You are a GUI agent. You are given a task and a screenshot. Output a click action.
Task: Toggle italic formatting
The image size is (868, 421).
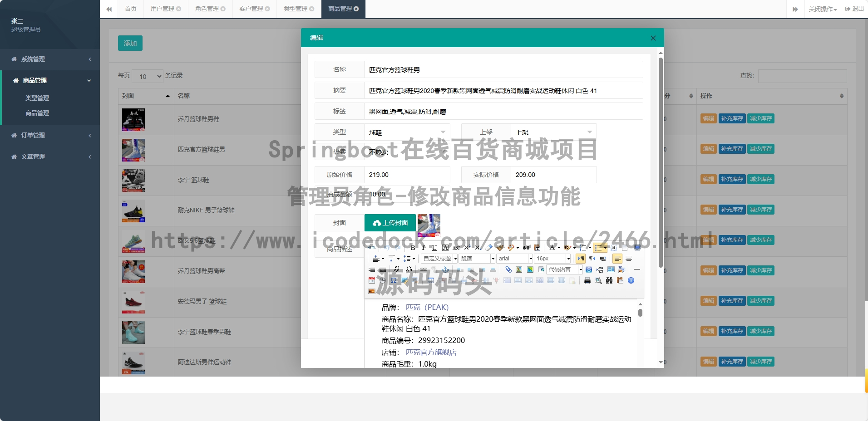click(424, 248)
